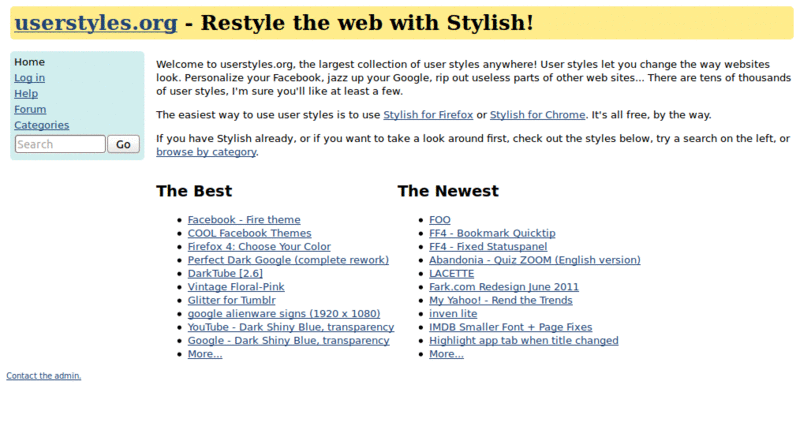Open the FOO style link
The height and width of the screenshot is (441, 800).
click(440, 219)
